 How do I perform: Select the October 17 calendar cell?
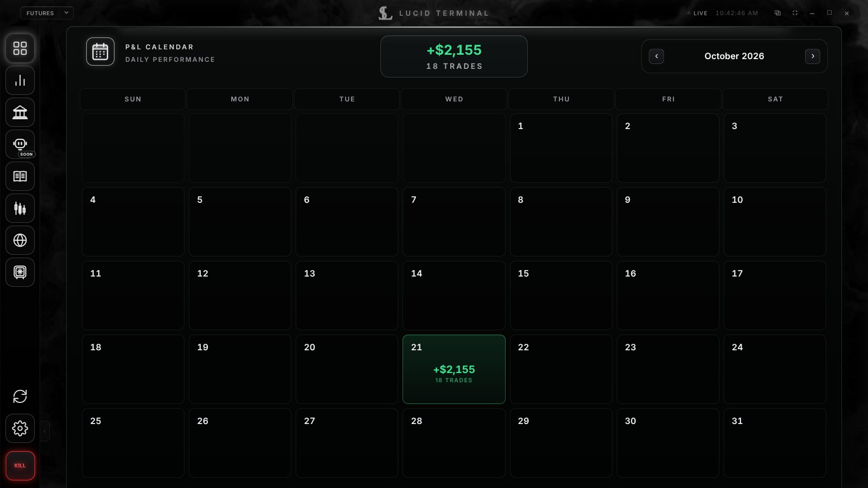coord(775,296)
